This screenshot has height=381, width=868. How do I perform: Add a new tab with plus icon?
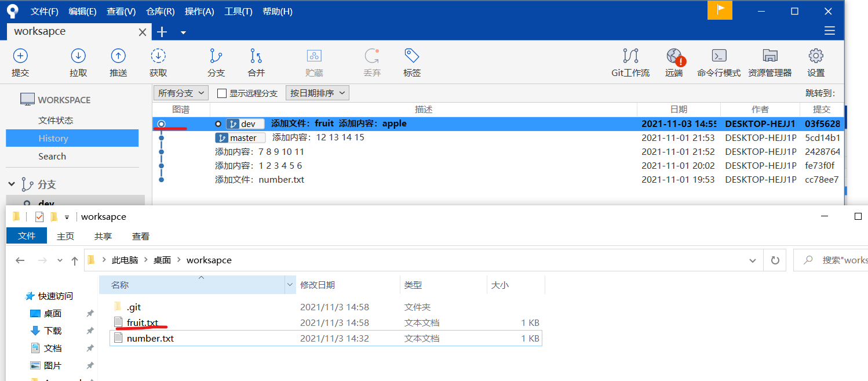[x=162, y=32]
